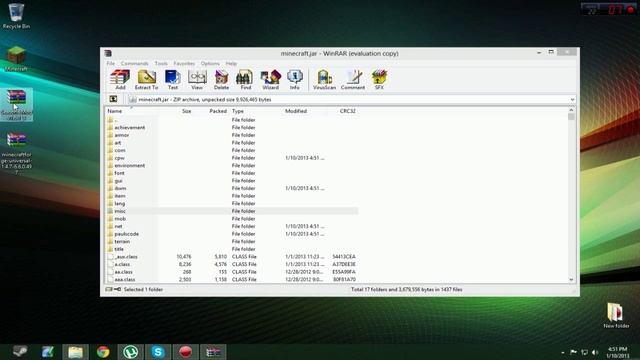Select the lang folder row
The image size is (640, 360).
click(232, 203)
